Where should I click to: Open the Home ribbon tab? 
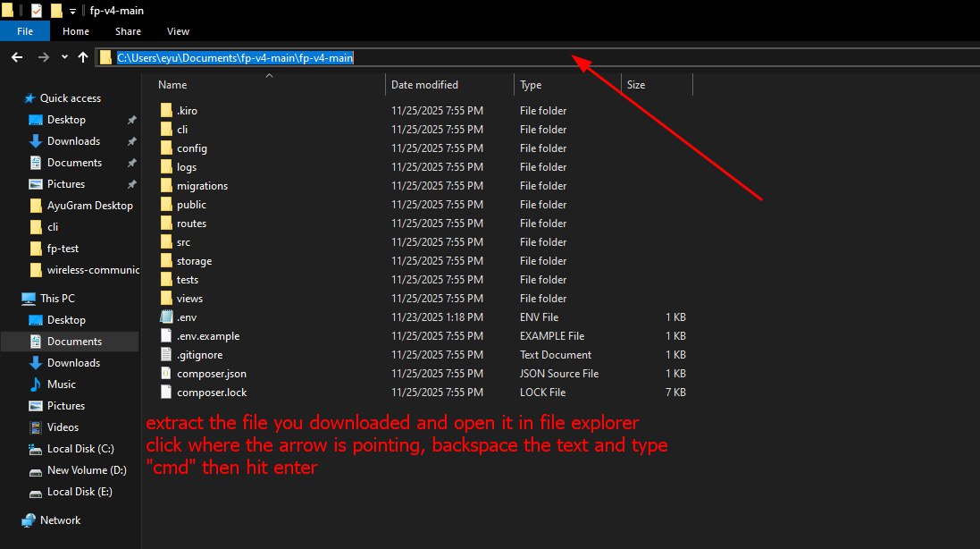[76, 31]
